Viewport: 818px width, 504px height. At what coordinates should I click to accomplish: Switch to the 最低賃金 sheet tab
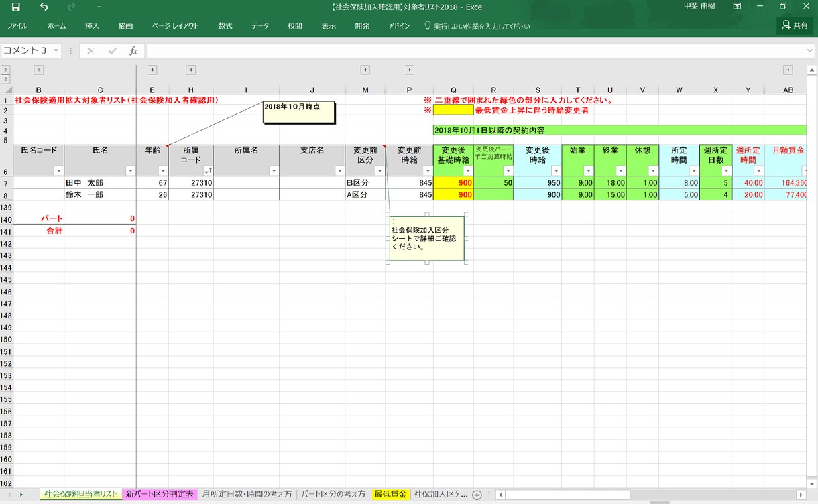[390, 495]
